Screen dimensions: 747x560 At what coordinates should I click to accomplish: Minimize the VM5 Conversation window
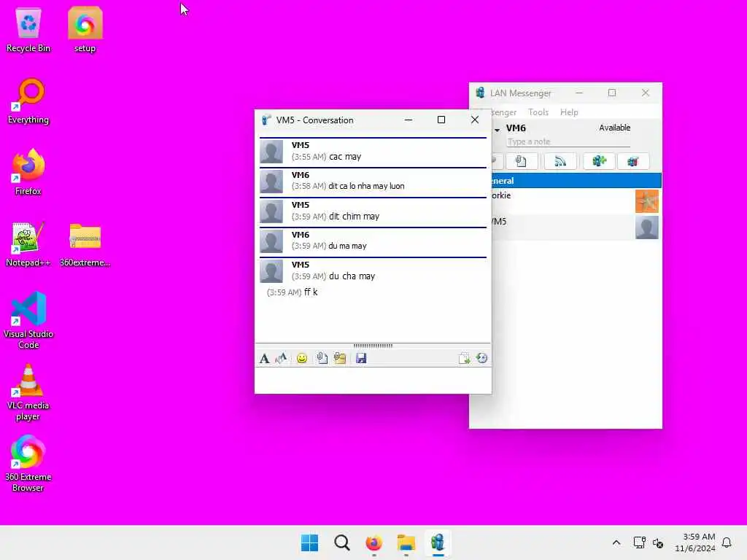409,120
